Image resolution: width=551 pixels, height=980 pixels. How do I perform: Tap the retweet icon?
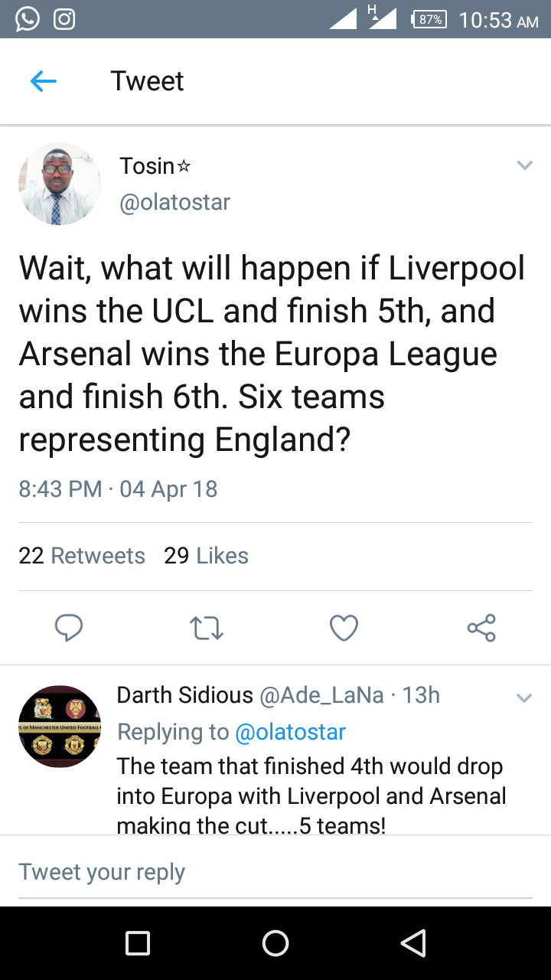(206, 628)
